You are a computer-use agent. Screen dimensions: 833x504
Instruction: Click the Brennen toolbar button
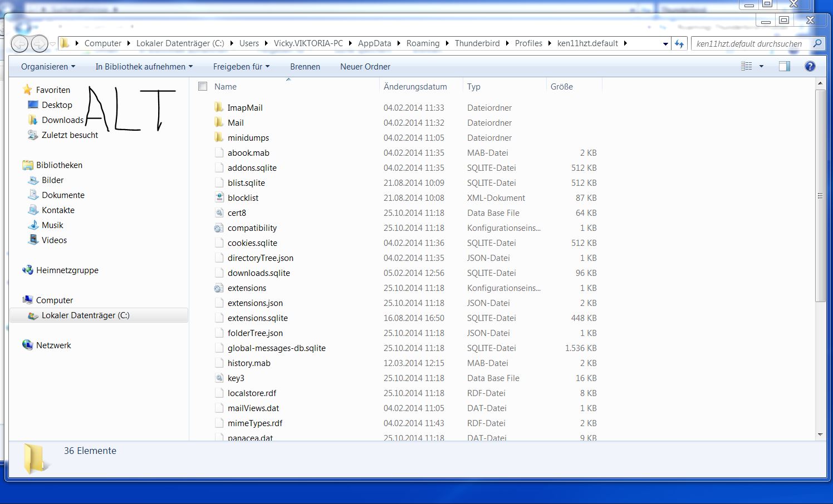[305, 66]
